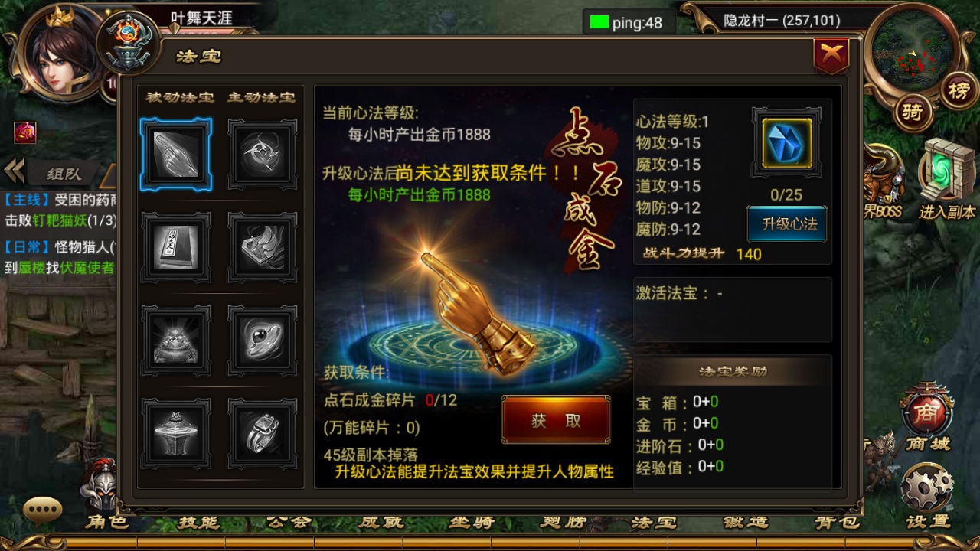Select the swirling shuriken active treasure icon
Image resolution: width=980 pixels, height=551 pixels.
point(263,155)
